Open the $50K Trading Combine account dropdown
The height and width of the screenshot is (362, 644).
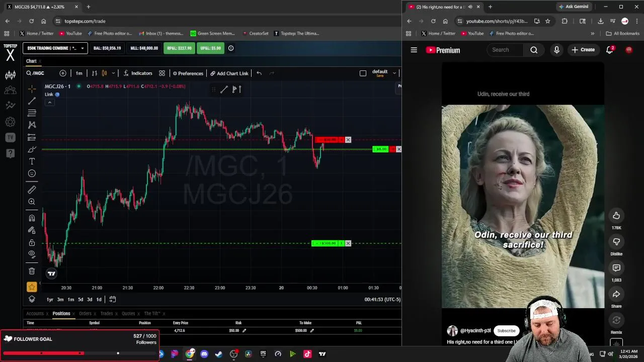coord(55,48)
